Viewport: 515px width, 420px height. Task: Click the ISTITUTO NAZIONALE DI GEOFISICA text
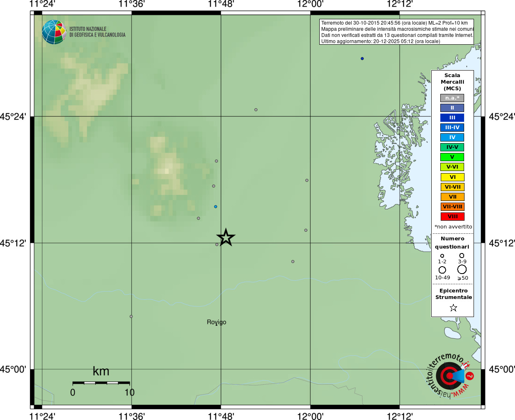coord(97,32)
